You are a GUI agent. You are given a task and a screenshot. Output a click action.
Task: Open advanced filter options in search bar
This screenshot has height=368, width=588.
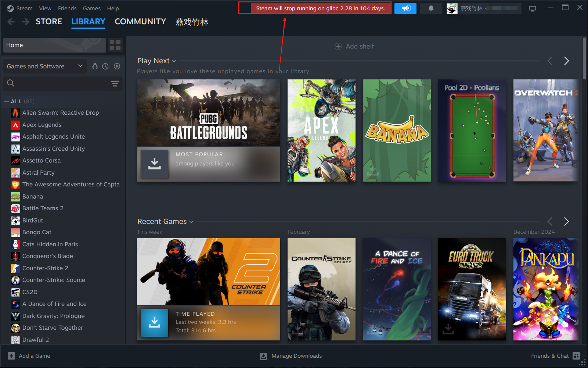[115, 83]
